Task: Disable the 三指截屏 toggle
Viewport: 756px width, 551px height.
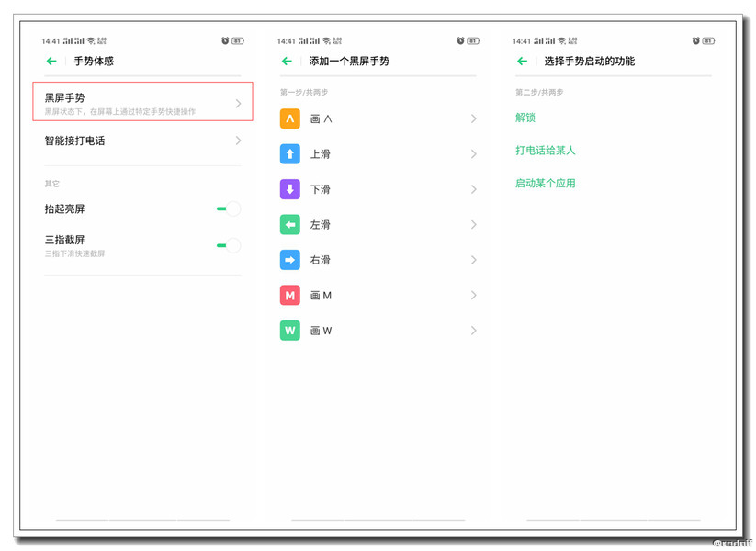Action: click(226, 246)
